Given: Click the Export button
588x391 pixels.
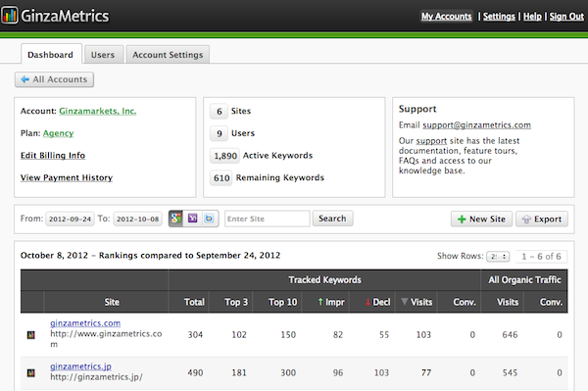Looking at the screenshot, I should [542, 219].
